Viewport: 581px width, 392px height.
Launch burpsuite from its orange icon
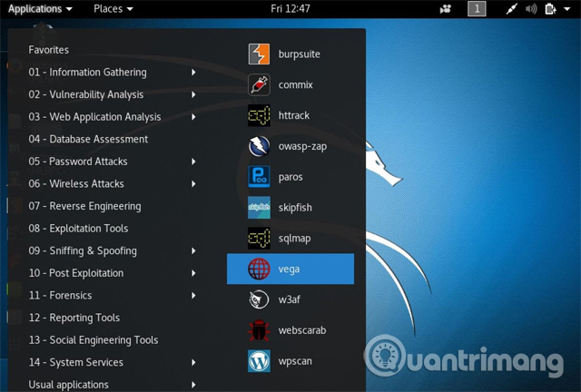(259, 54)
